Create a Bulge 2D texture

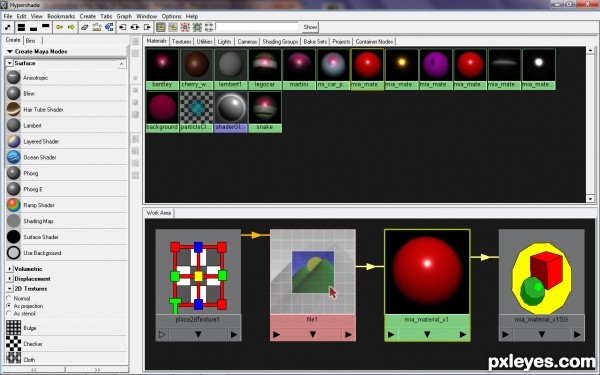[x=66, y=328]
